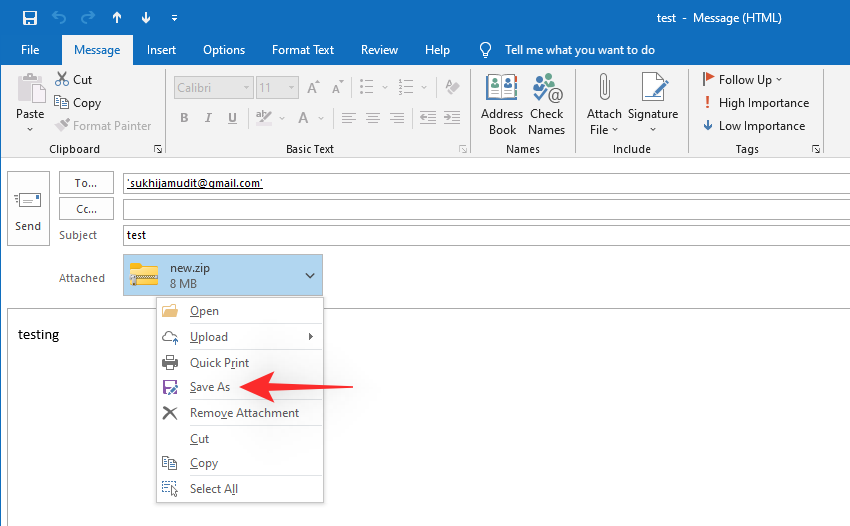Click the Save icon in title bar
This screenshot has width=850, height=526.
[x=30, y=18]
